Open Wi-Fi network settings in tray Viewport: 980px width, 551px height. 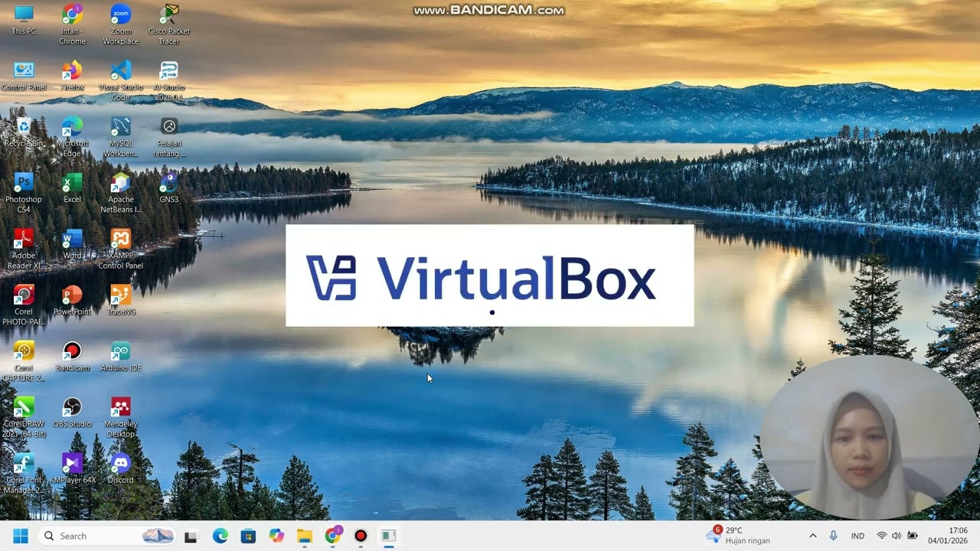click(x=881, y=536)
